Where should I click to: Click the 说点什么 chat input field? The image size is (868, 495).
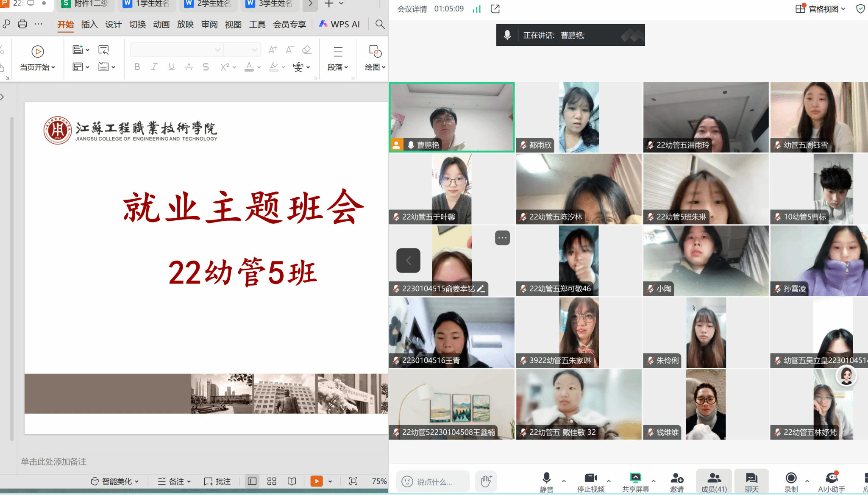tap(434, 481)
